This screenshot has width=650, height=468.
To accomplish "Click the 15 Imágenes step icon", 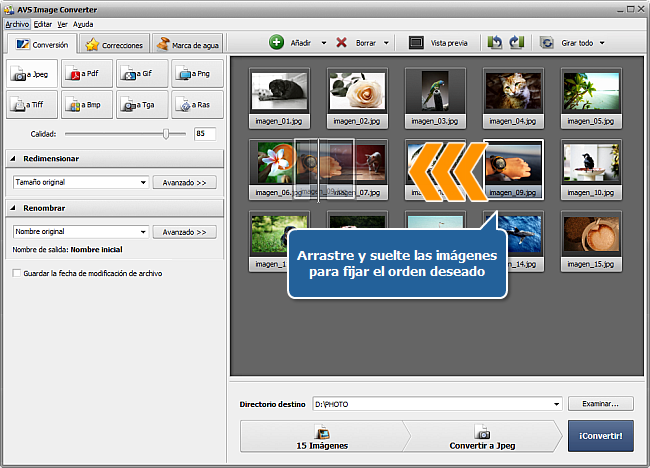I will pyautogui.click(x=322, y=432).
